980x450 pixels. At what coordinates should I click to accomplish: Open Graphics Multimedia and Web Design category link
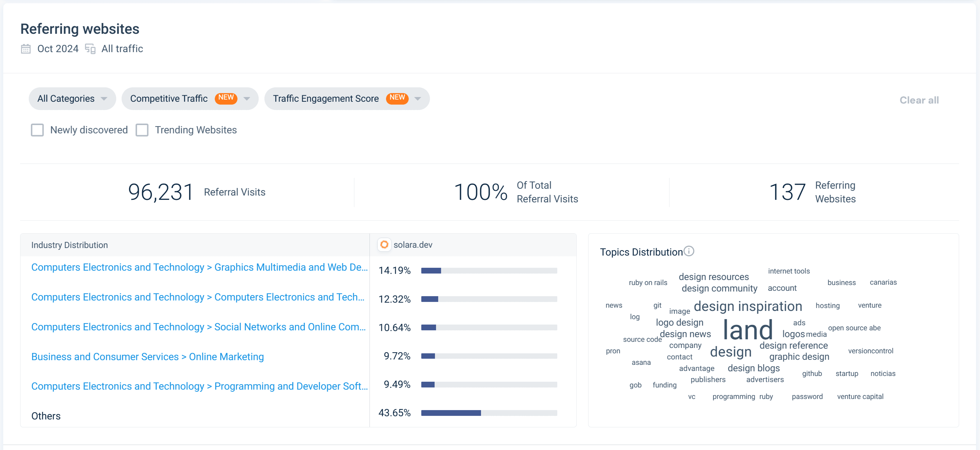pyautogui.click(x=199, y=267)
